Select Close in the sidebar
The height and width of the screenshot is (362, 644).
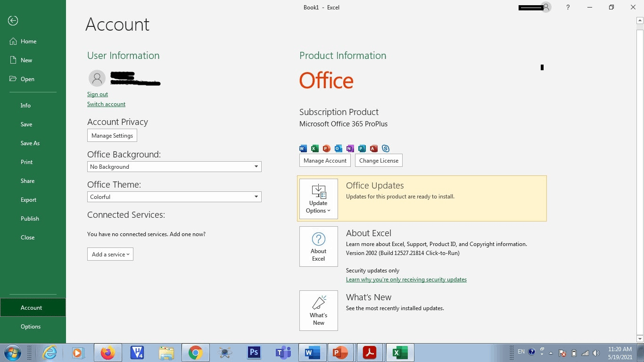pos(33,238)
